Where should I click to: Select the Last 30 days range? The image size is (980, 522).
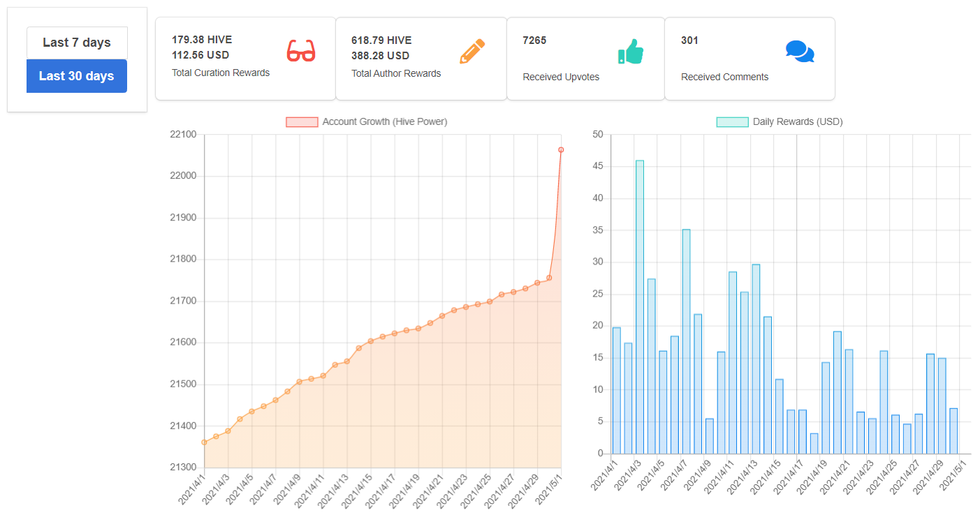point(77,76)
